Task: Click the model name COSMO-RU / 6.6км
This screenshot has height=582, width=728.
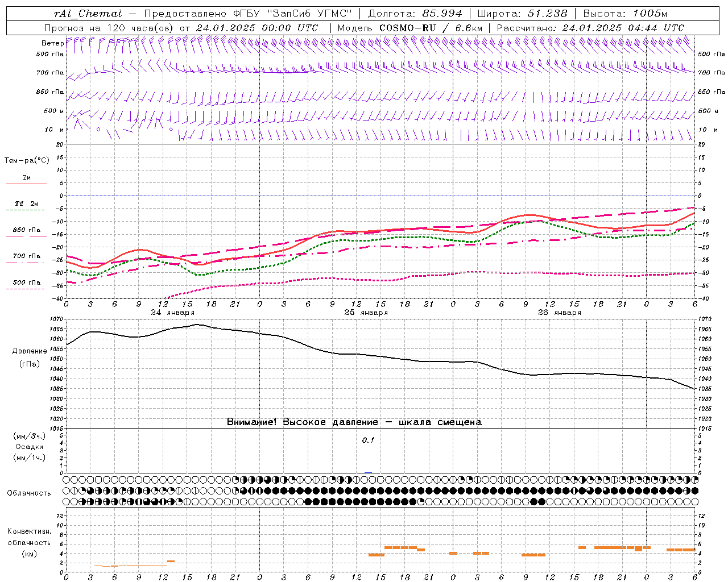Action: click(431, 28)
